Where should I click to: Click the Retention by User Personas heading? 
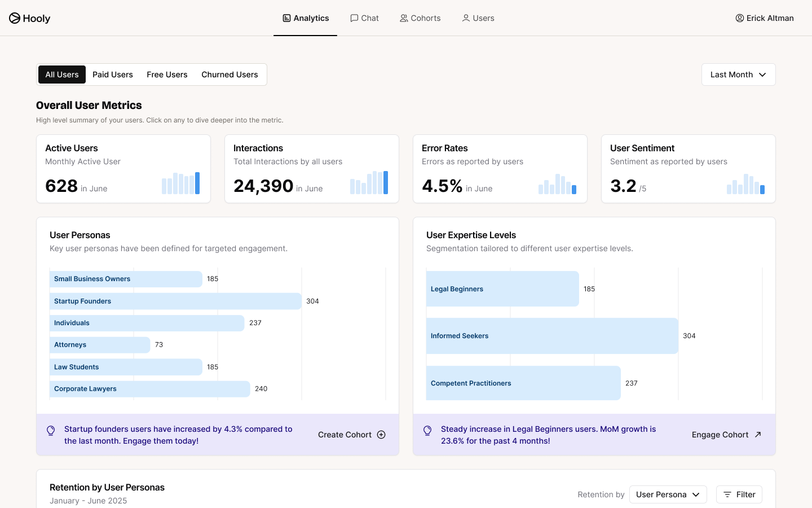tap(107, 487)
